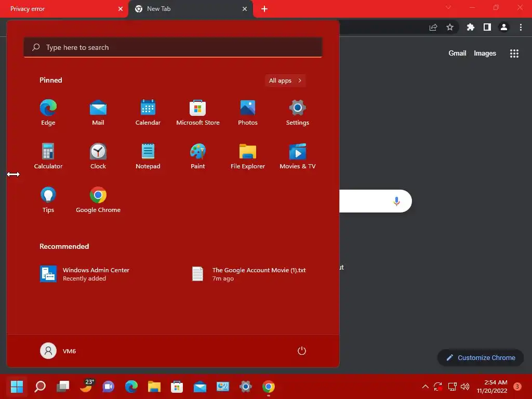
Task: Open the Images link
Action: tap(485, 54)
